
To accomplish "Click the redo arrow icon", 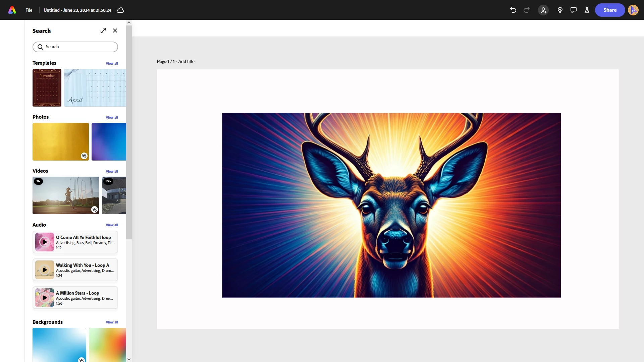I will click(x=527, y=10).
